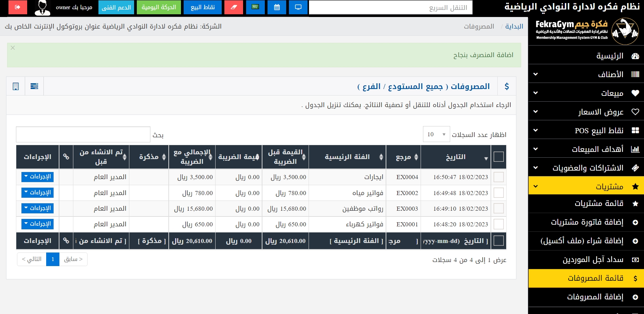644x314 pixels.
Task: Click the الدعم الفني button
Action: pyautogui.click(x=116, y=7)
